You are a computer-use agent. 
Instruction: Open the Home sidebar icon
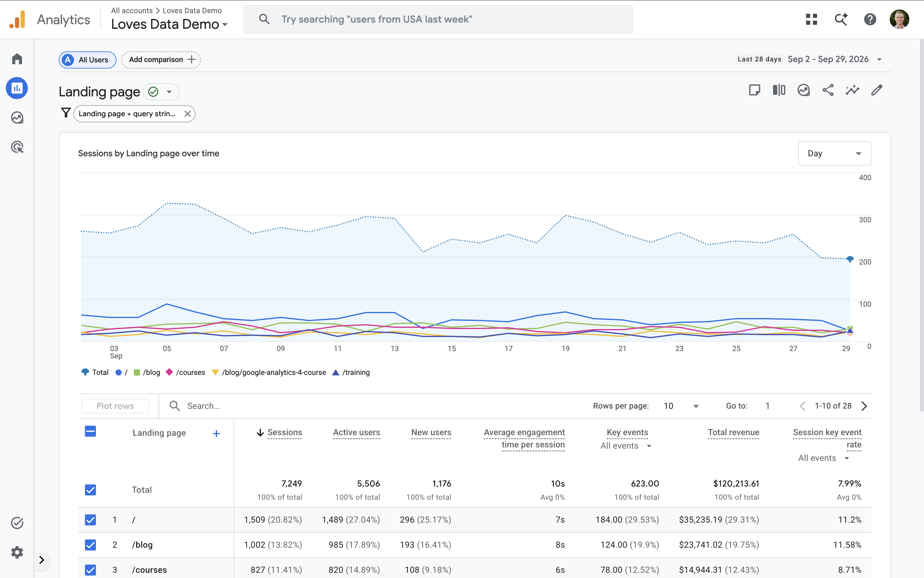17,59
